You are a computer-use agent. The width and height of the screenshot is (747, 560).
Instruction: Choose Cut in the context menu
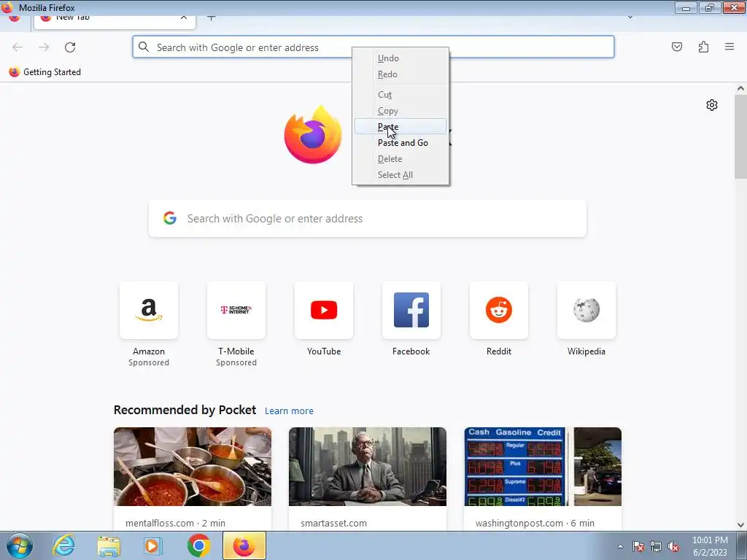[x=400, y=95]
